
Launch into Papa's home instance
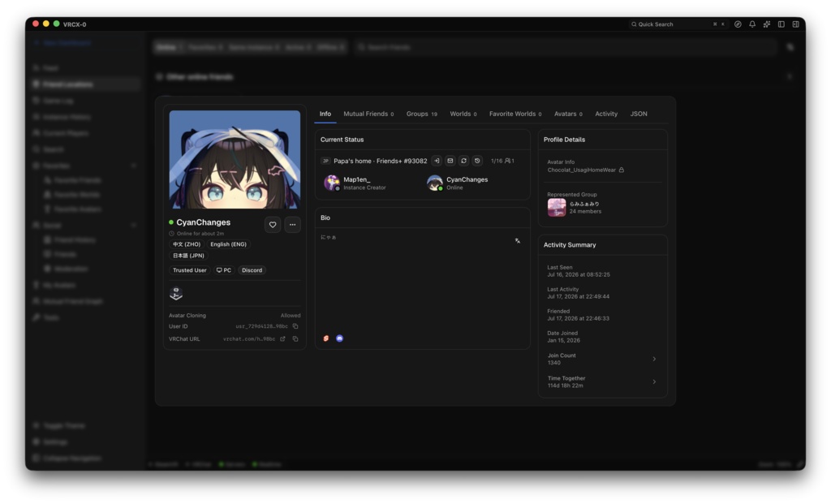tap(436, 162)
